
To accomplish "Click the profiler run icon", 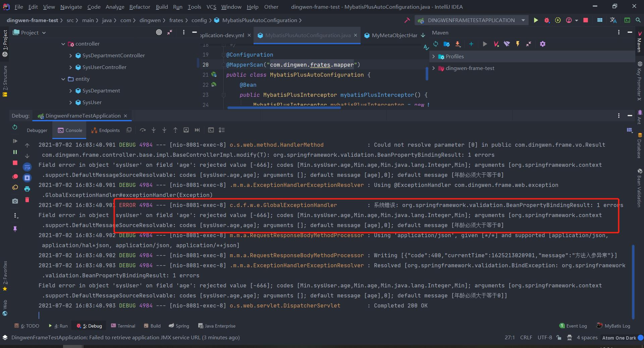I will click(569, 20).
